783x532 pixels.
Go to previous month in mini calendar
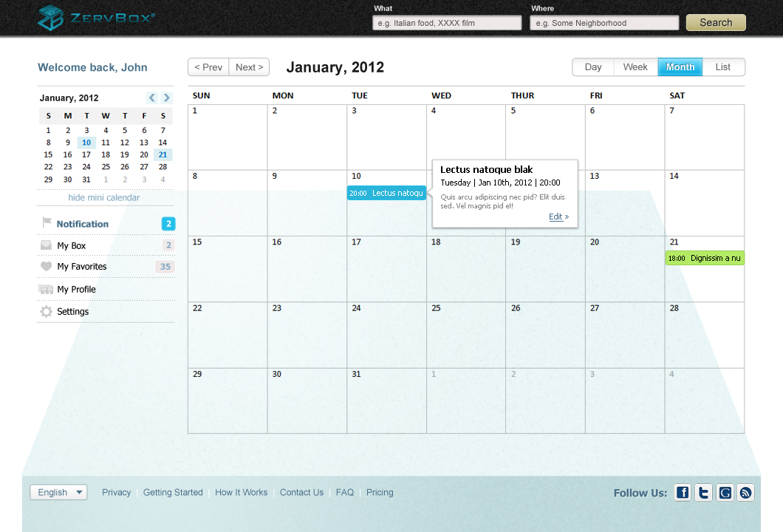pyautogui.click(x=152, y=98)
